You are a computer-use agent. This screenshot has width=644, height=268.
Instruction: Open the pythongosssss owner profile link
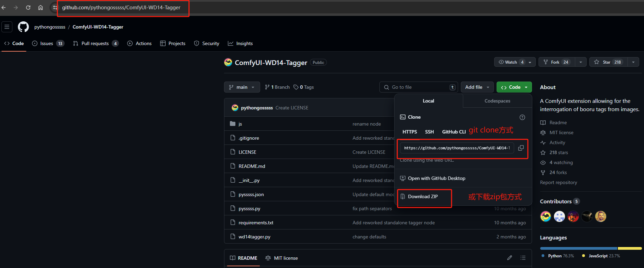pyautogui.click(x=50, y=27)
